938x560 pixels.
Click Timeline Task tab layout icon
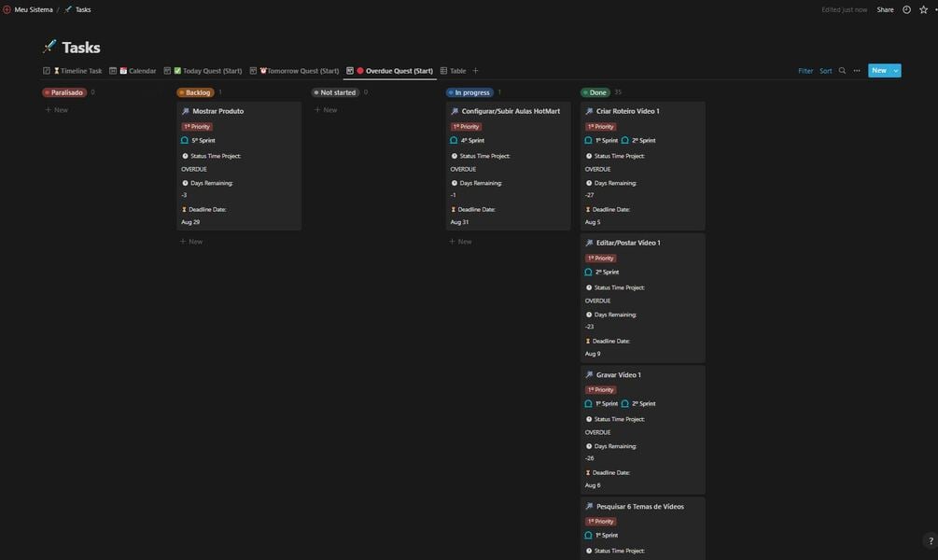pos(47,71)
